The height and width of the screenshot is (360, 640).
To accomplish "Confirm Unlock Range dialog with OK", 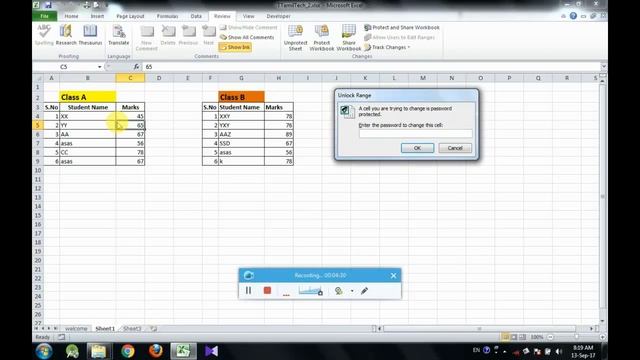I will (417, 148).
